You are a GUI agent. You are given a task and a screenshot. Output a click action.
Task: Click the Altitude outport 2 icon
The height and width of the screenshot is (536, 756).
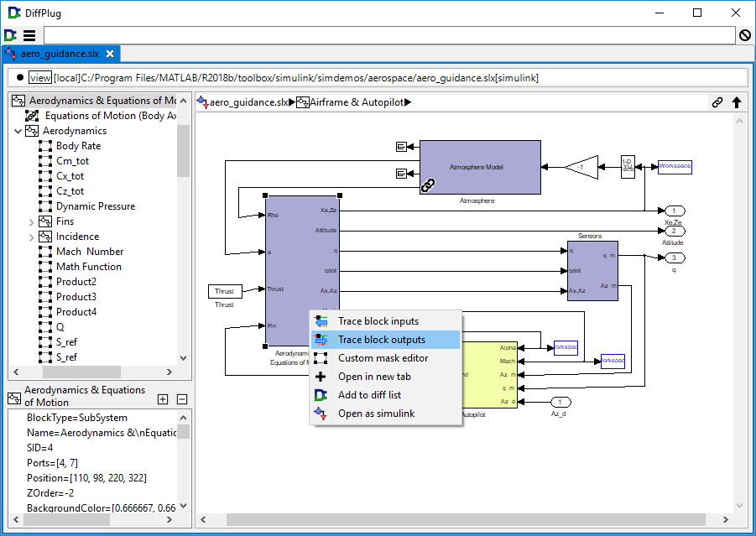pyautogui.click(x=675, y=231)
